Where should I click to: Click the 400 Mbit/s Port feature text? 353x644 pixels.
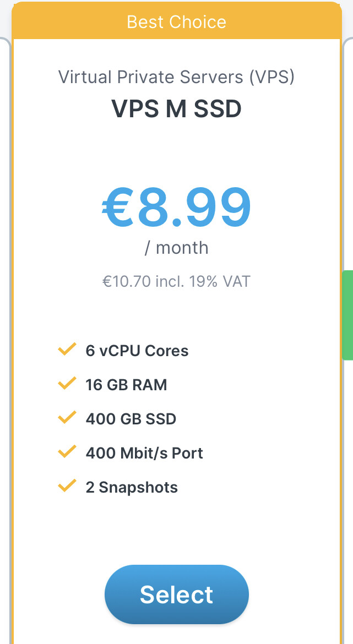point(144,453)
